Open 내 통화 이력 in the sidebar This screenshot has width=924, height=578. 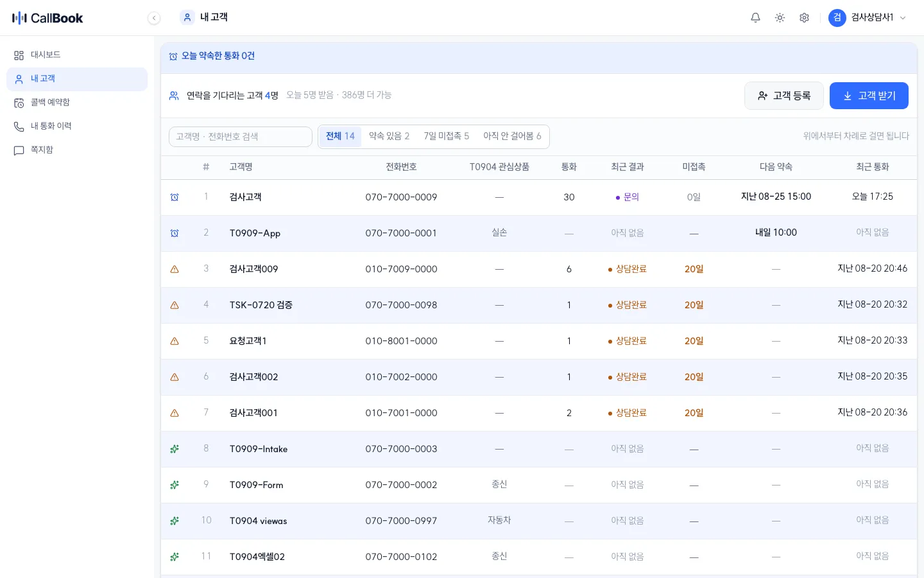[77, 127]
